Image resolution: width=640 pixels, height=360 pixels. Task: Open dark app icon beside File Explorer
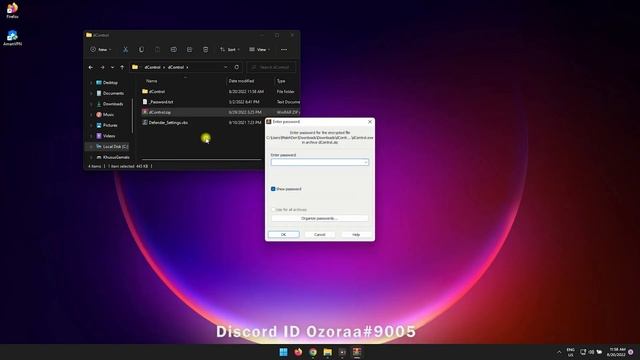coord(342,352)
